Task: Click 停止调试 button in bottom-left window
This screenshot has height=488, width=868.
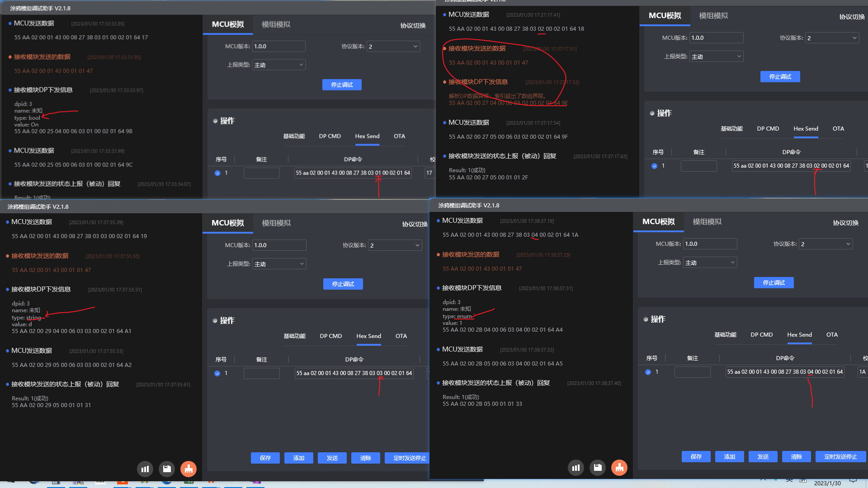Action: coord(343,284)
